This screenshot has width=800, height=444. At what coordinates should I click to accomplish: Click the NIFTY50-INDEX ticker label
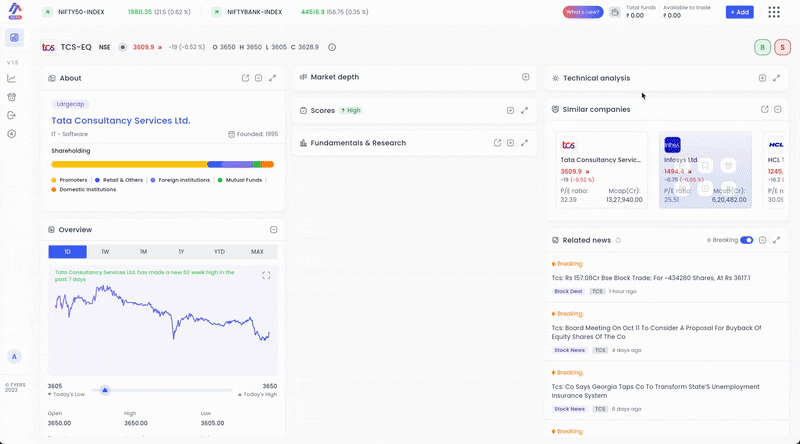pyautogui.click(x=81, y=12)
